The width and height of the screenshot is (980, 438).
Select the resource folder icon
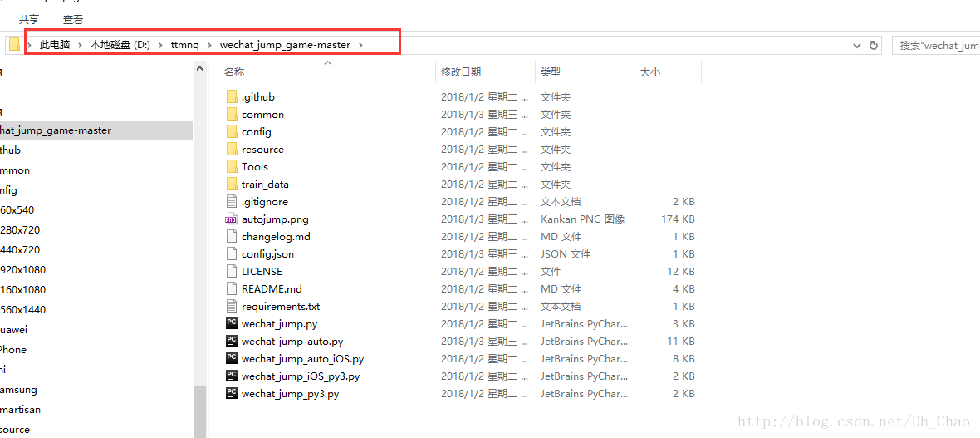pos(231,150)
